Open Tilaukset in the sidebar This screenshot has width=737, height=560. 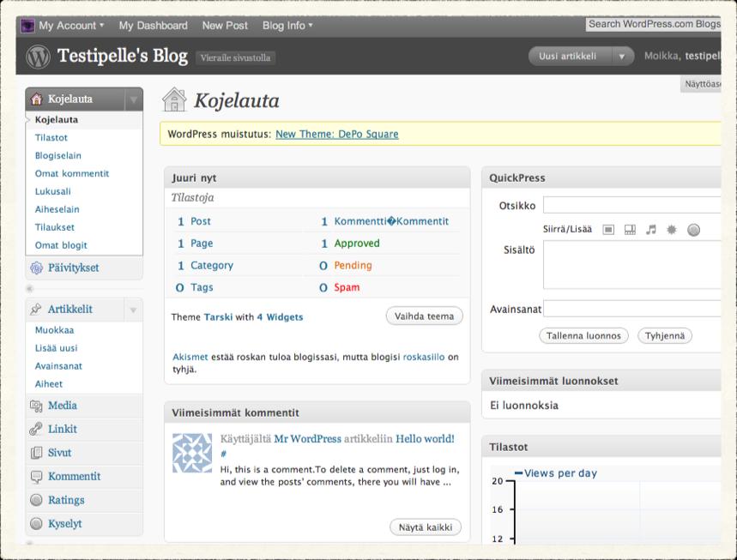point(55,227)
